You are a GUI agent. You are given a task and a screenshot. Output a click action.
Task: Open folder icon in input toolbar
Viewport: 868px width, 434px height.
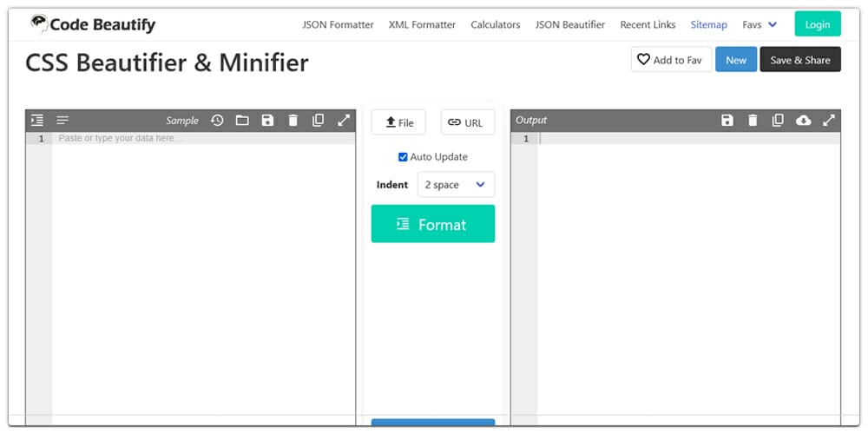point(242,120)
